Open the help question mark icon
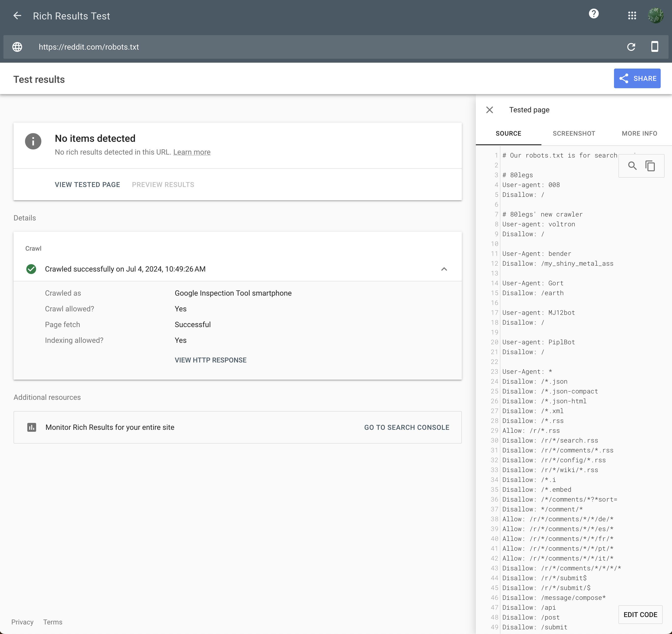The height and width of the screenshot is (634, 672). (x=594, y=14)
